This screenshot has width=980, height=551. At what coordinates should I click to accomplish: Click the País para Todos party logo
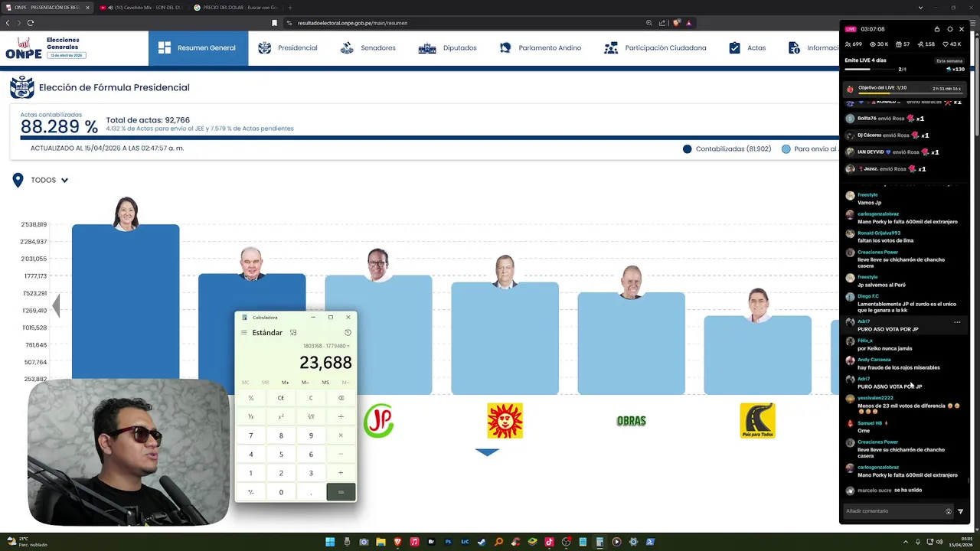[757, 421]
